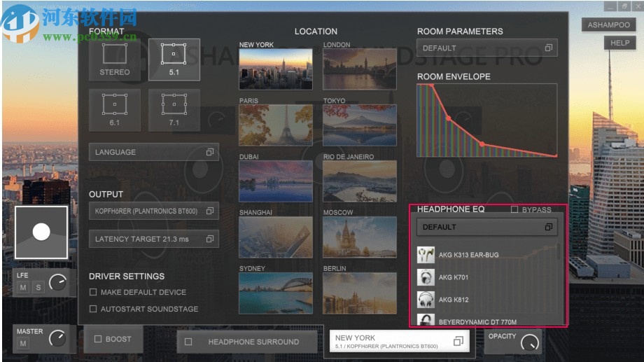Screen dimensions: 644x362
Task: Pick the AKG K313 Ear-Bug headphone icon
Action: coord(426,255)
